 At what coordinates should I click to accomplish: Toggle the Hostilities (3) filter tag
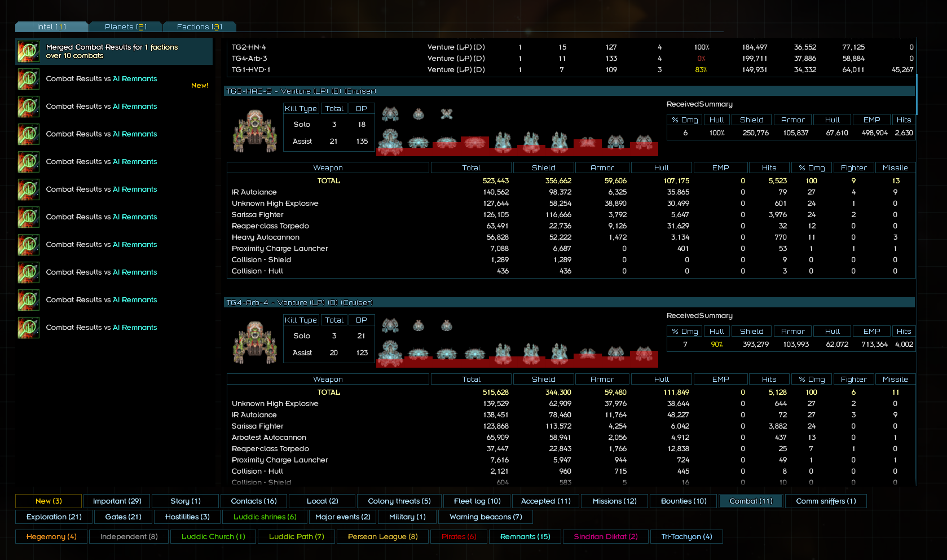pos(187,517)
